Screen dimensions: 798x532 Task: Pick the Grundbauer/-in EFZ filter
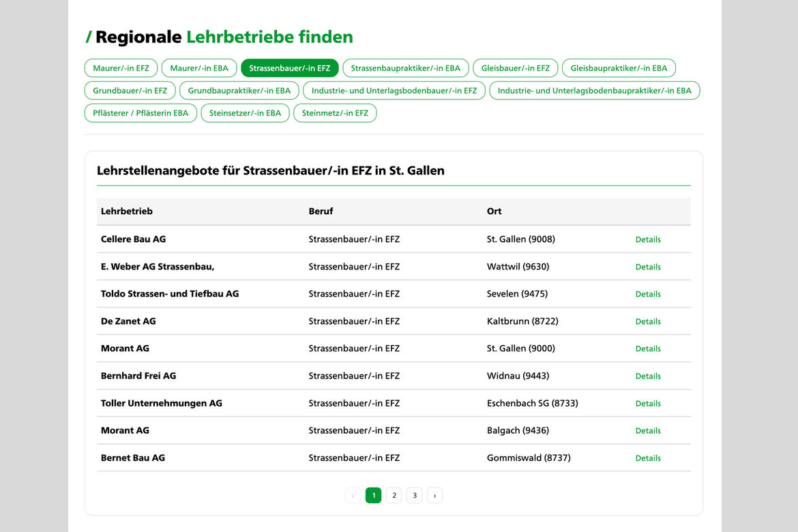(130, 91)
